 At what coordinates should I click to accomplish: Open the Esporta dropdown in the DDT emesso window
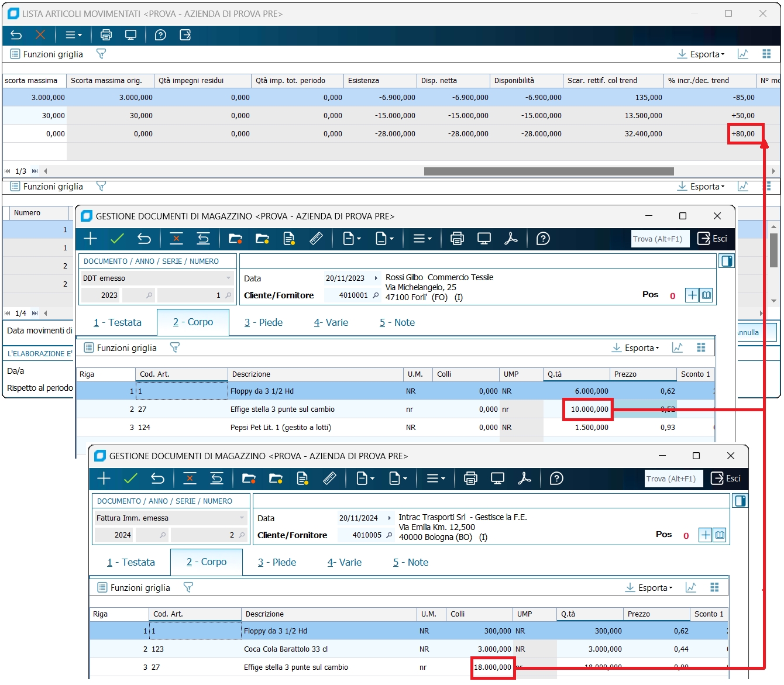point(635,347)
